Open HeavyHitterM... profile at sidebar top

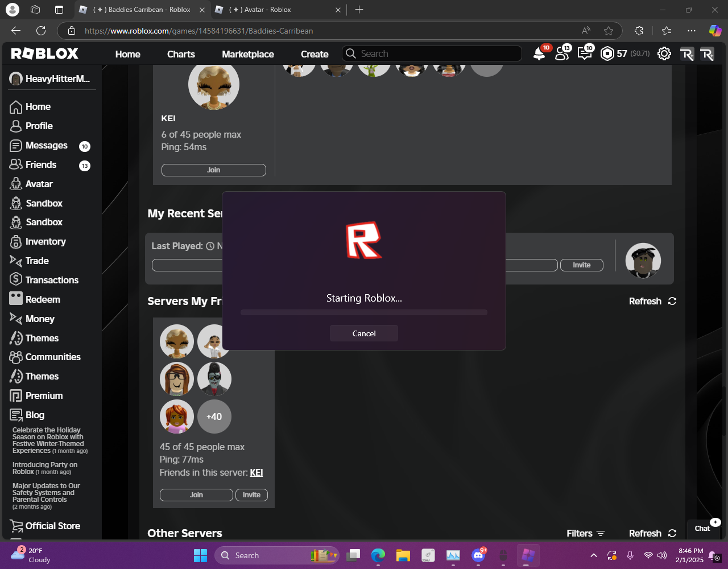point(50,79)
